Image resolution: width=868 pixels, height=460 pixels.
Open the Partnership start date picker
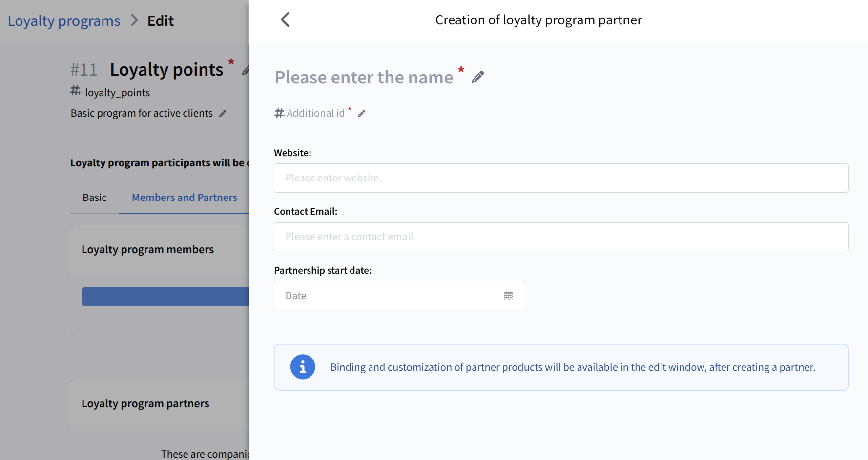391,296
